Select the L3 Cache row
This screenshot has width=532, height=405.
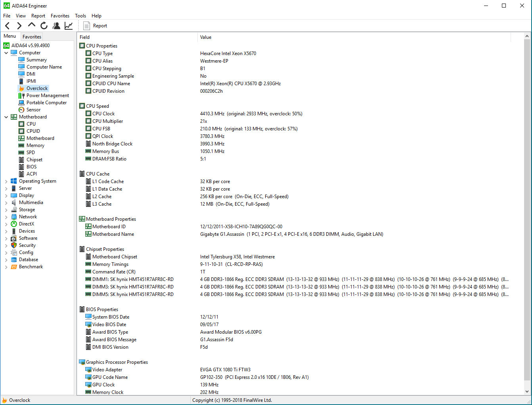(x=293, y=204)
